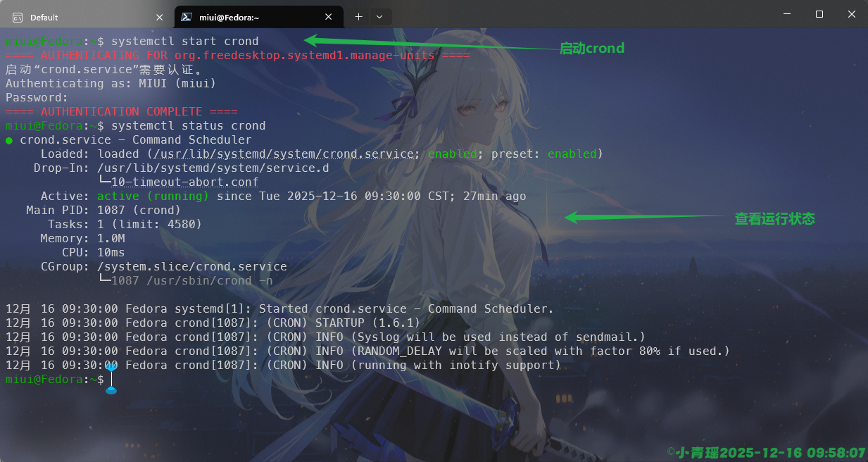The height and width of the screenshot is (462, 868).
Task: Click the green "active (running)" status text
Action: point(153,196)
